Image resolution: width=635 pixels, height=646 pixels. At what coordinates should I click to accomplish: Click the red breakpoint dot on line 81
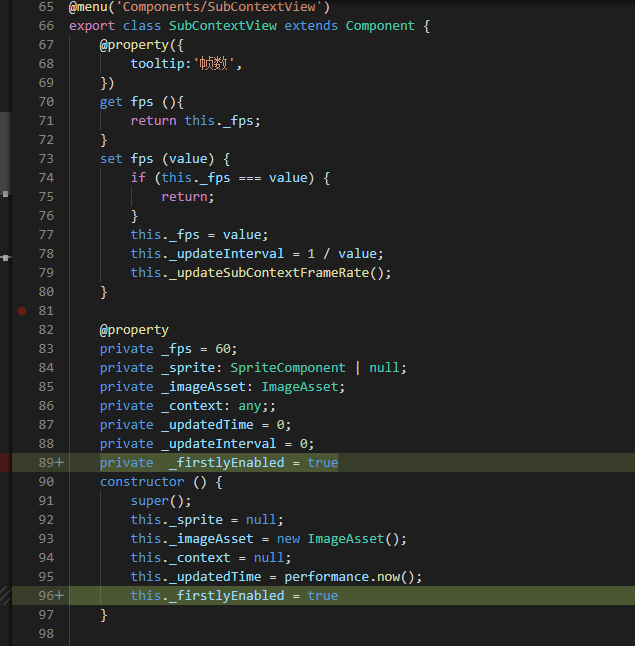[x=22, y=311]
